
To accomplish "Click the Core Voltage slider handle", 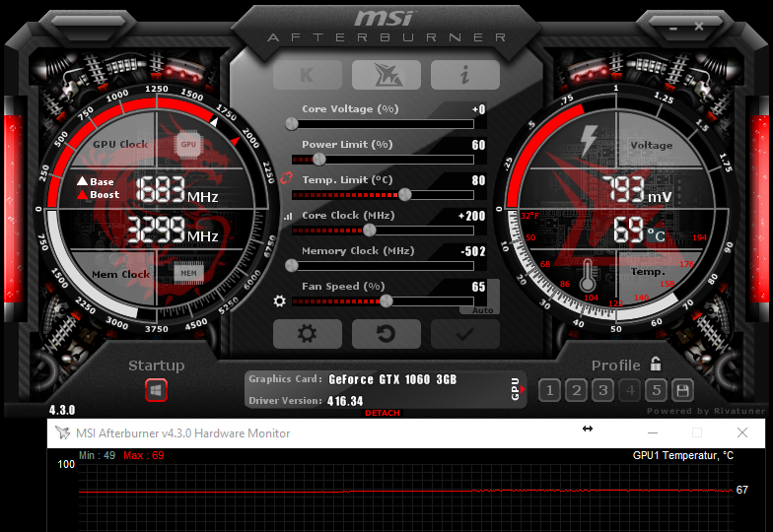I will [292, 124].
